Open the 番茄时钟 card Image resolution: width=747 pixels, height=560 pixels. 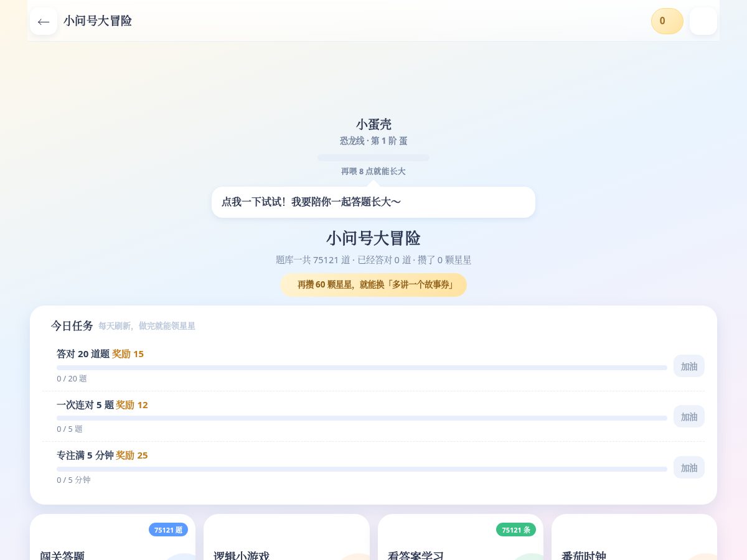[x=634, y=537]
